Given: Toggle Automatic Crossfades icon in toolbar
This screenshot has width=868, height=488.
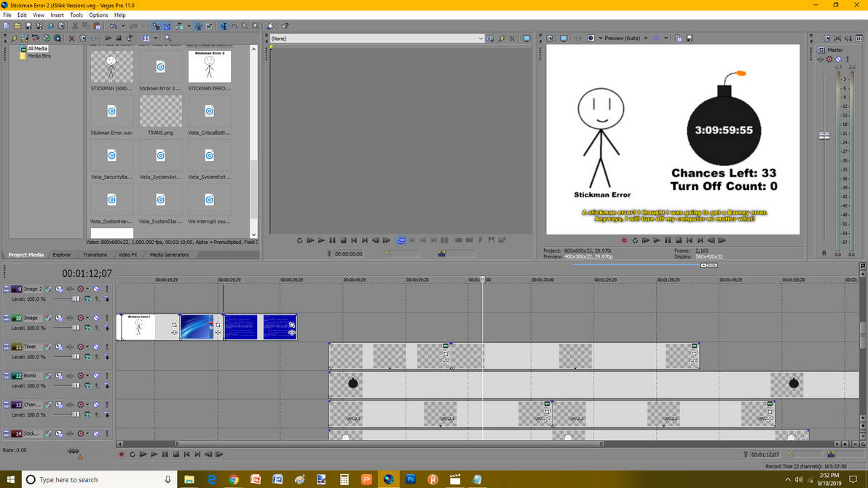Looking at the screenshot, I should point(167,26).
